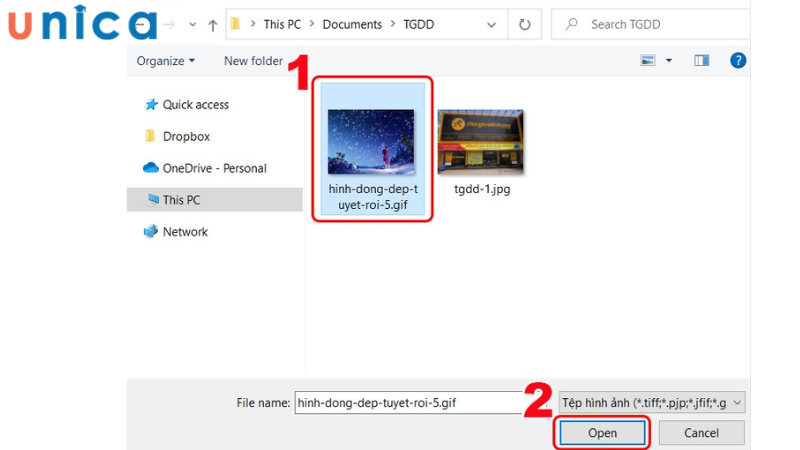The width and height of the screenshot is (800, 450).
Task: Open Dropbox folder in navigation pane
Action: point(186,137)
